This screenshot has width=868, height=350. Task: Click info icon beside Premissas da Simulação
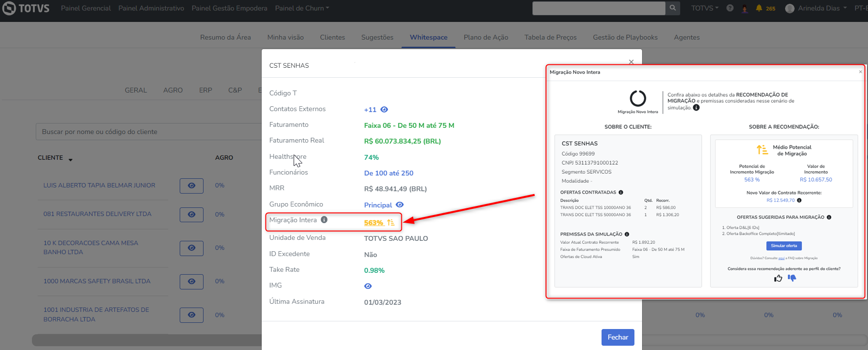627,234
